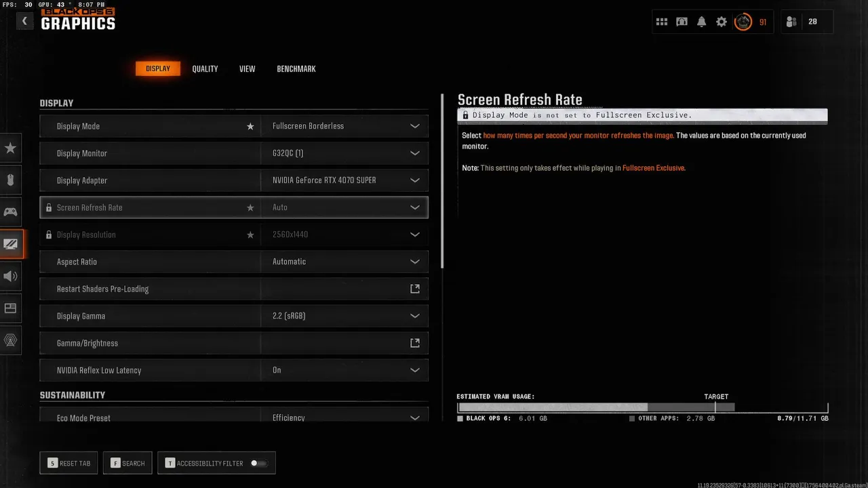Go back using the top-left arrow
The height and width of the screenshot is (488, 868).
point(24,21)
